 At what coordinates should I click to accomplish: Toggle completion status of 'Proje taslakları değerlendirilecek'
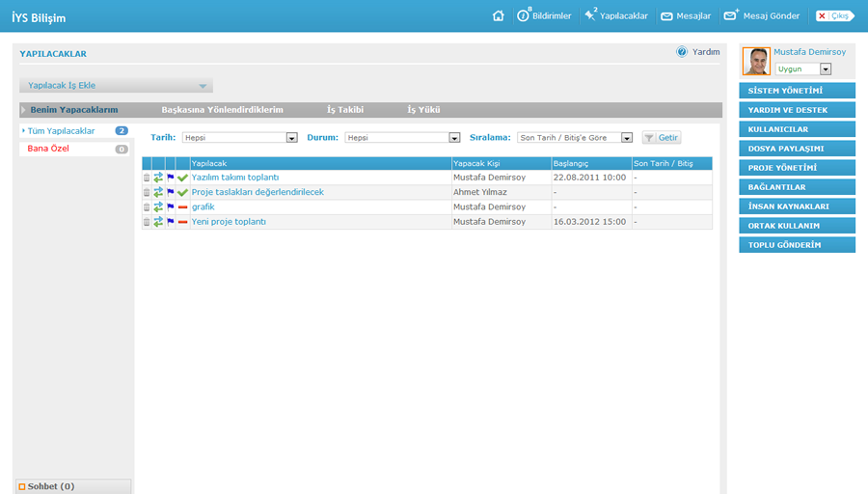click(x=182, y=193)
